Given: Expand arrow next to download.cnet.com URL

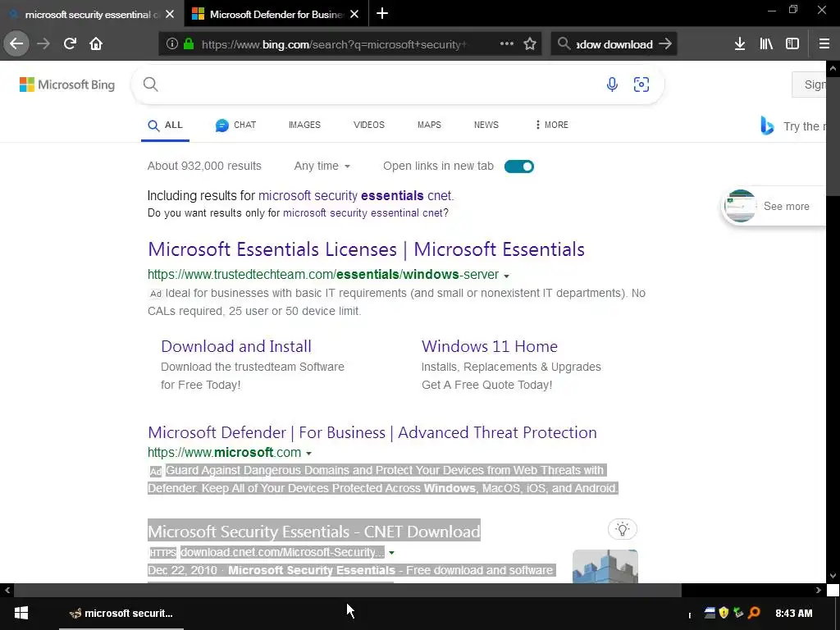Looking at the screenshot, I should point(391,552).
